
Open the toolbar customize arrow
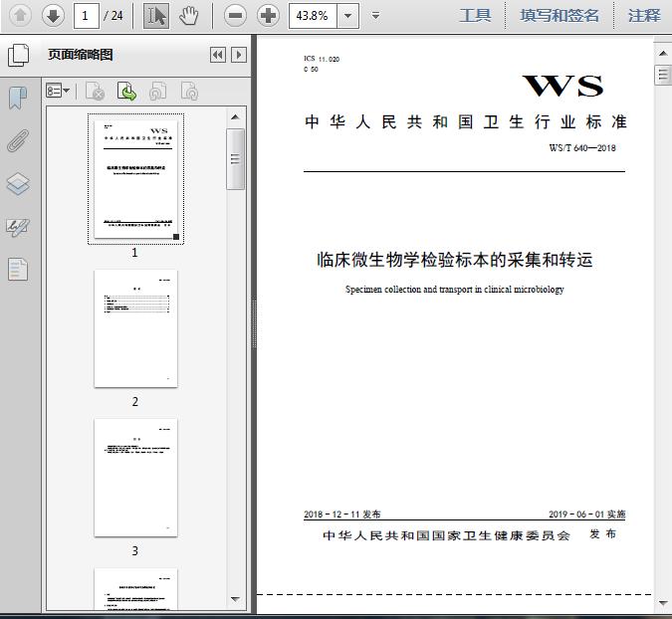pos(375,16)
